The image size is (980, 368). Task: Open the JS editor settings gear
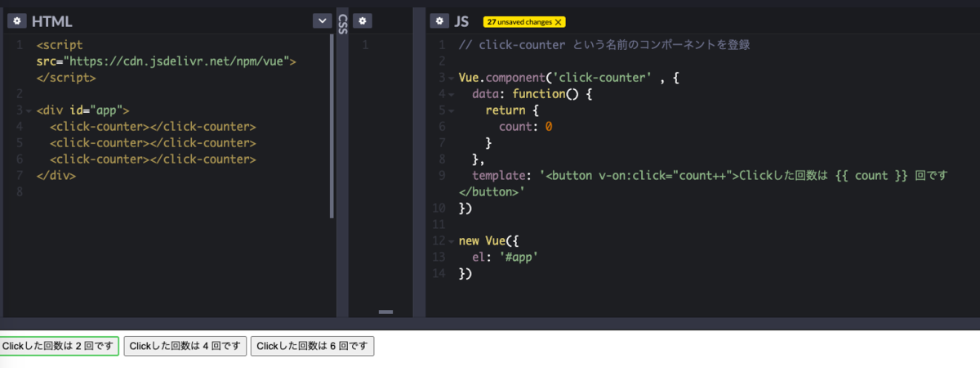click(x=440, y=20)
